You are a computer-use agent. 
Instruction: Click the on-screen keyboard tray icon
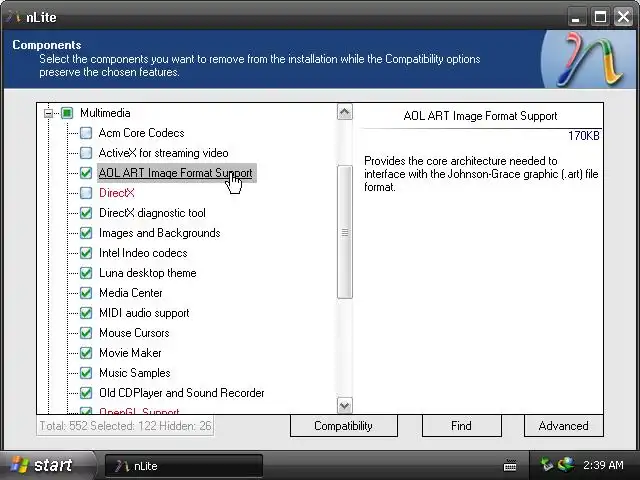[x=510, y=465]
